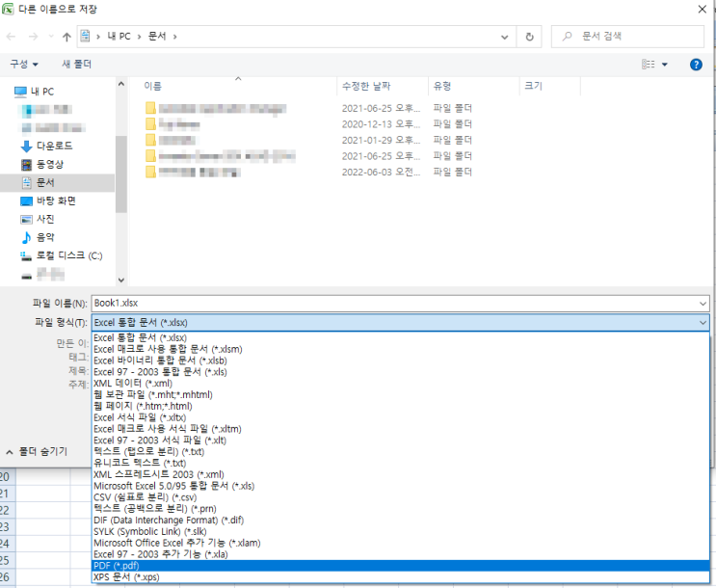Choose Excel 통합 문서 (*.xlsx) in list
The image size is (716, 588).
click(401, 338)
